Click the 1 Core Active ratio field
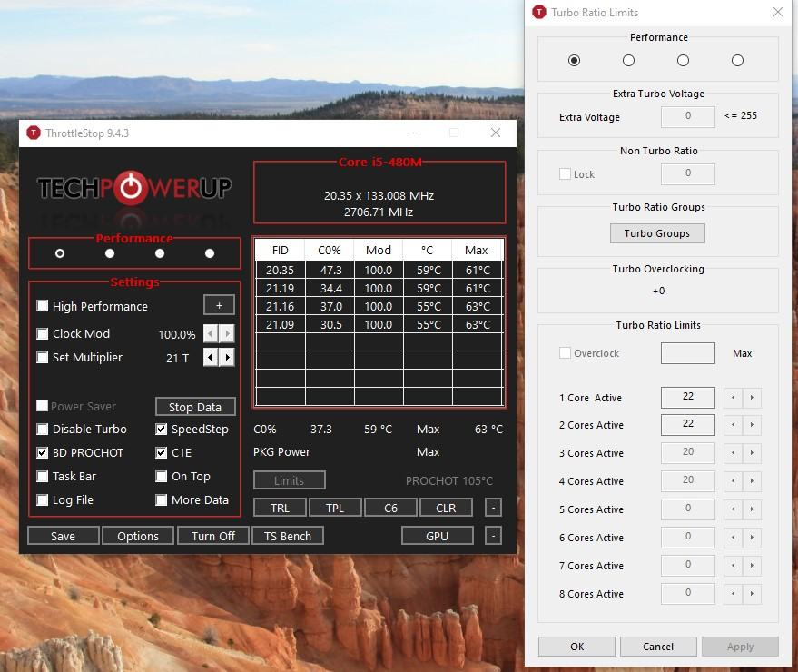The width and height of the screenshot is (798, 672). click(x=687, y=397)
